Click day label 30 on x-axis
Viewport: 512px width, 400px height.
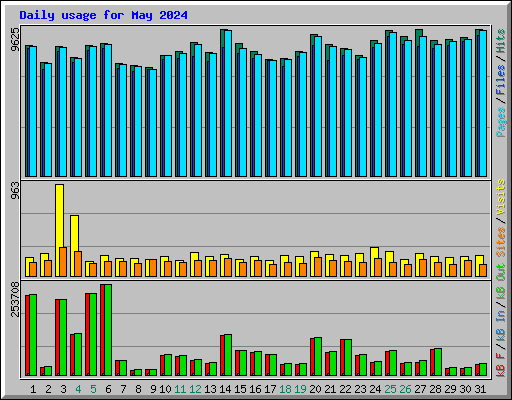[x=465, y=389]
